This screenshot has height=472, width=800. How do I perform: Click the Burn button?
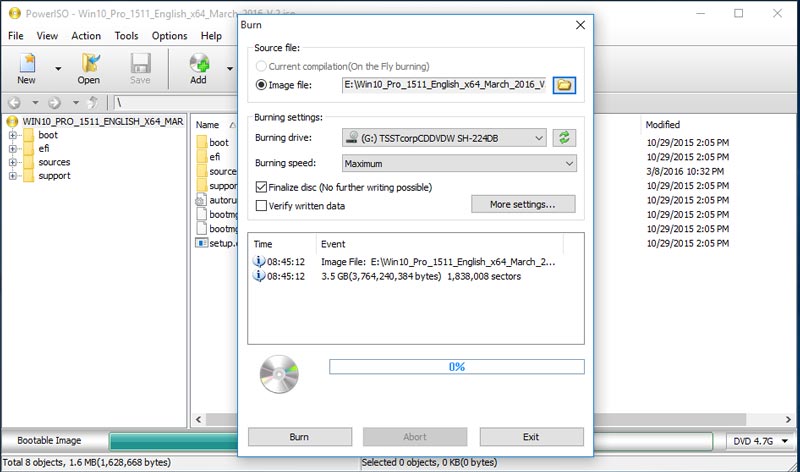click(299, 437)
